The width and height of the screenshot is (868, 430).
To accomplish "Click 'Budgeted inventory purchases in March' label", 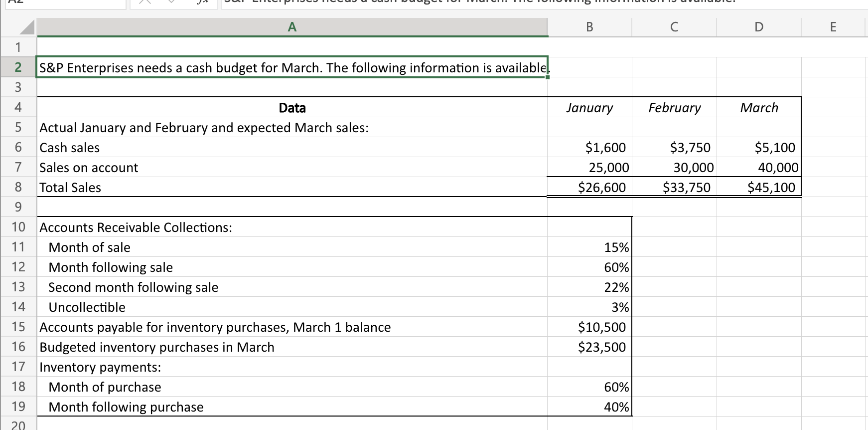I will 157,347.
